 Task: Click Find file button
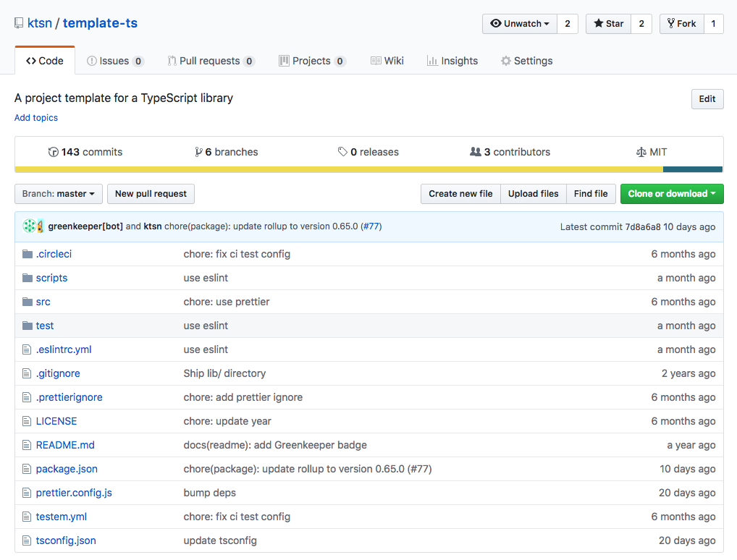[x=591, y=194]
